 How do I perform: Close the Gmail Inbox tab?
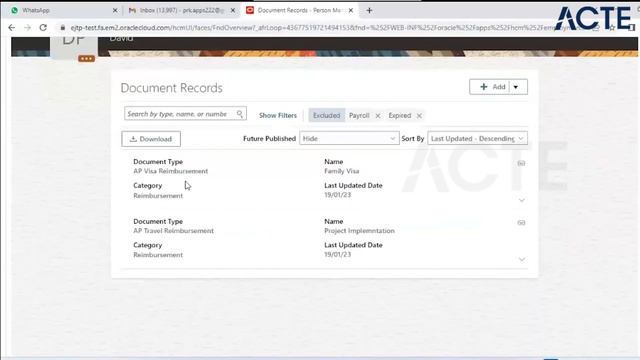pos(233,11)
